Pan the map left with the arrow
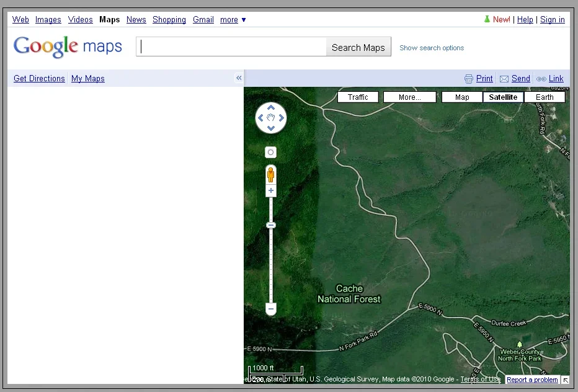The image size is (578, 392). (260, 118)
